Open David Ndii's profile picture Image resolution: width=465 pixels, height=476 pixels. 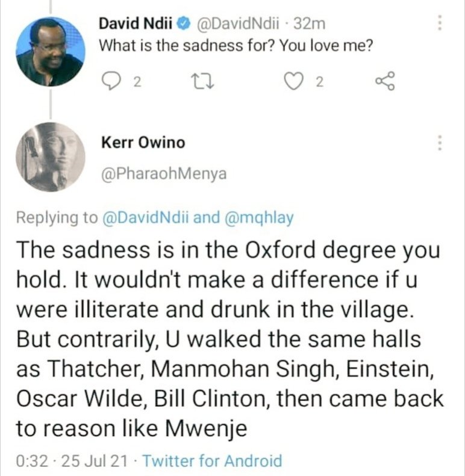(50, 51)
